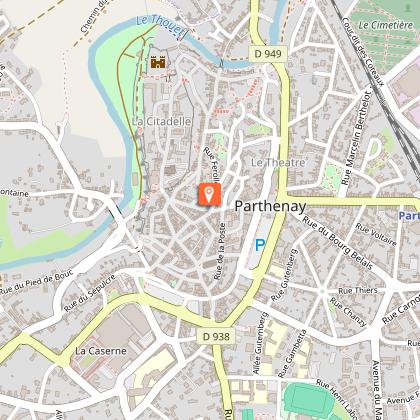Click the Le Thouet river label
This screenshot has width=420, height=420.
160,24
